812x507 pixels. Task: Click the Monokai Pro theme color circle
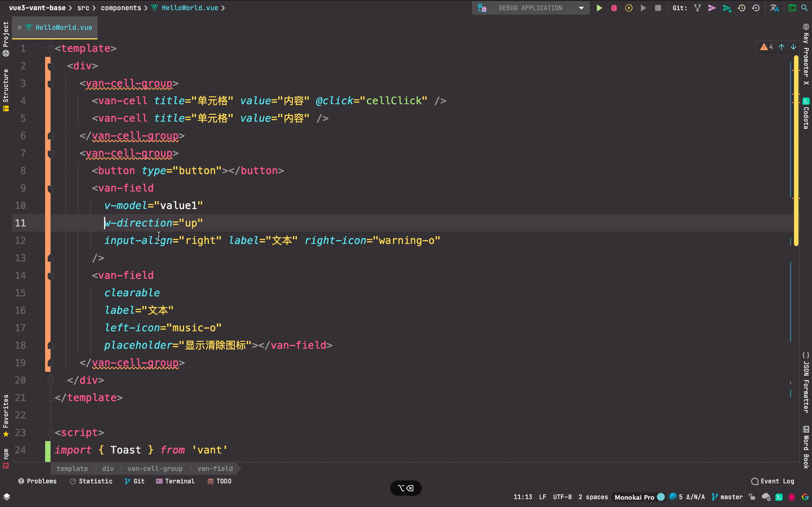point(661,497)
